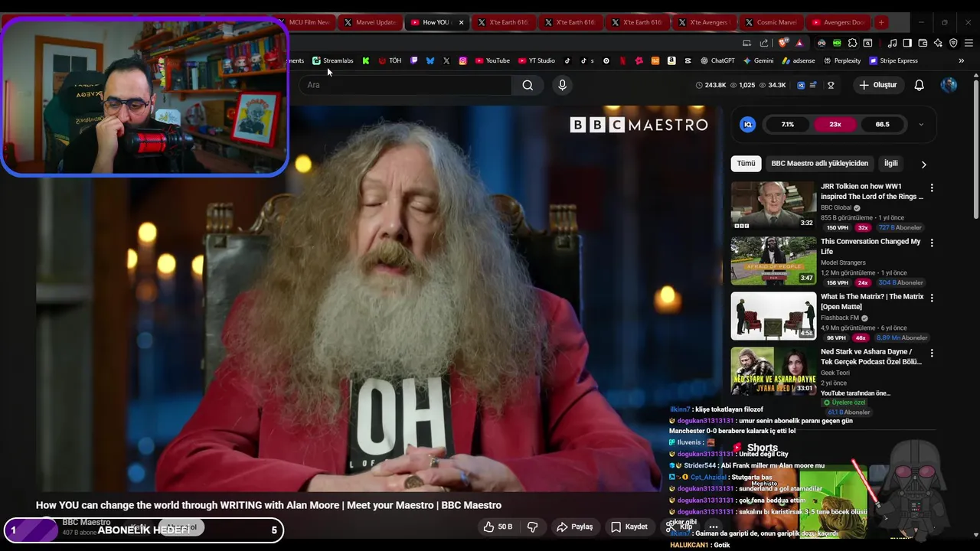Screen dimensions: 980x551
Task: Open the YT Studio bookmark
Action: pyautogui.click(x=537, y=60)
